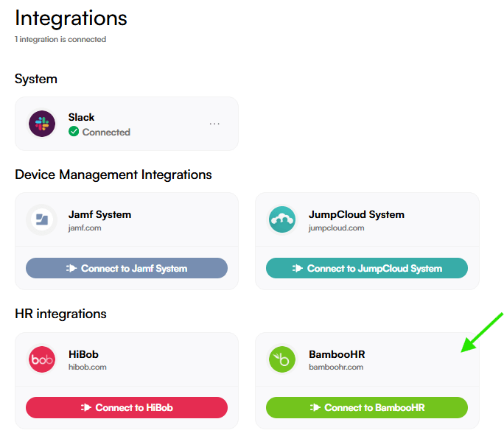504x447 pixels.
Task: Click the BambooHR card title
Action: pos(337,354)
